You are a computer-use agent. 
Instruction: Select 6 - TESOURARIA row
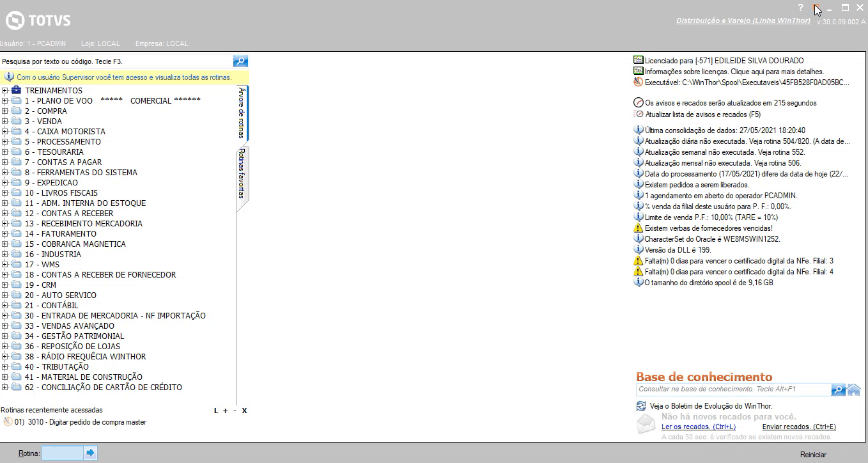point(54,152)
